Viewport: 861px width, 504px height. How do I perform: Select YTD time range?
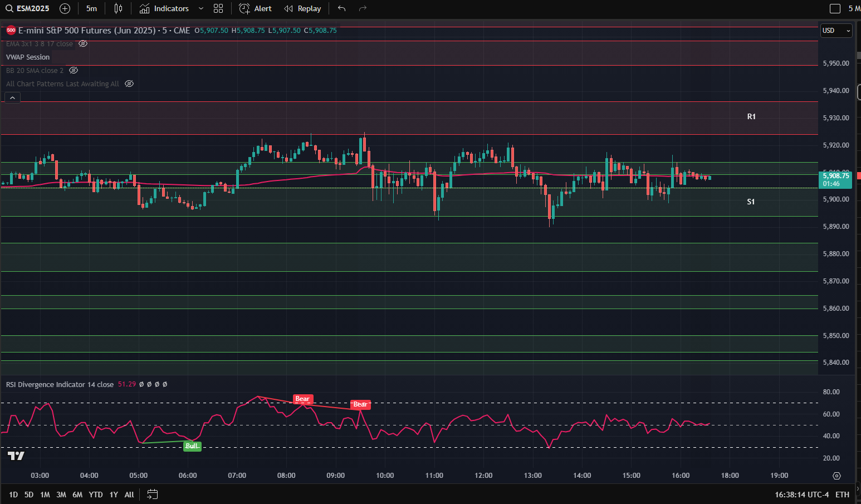[x=96, y=495]
